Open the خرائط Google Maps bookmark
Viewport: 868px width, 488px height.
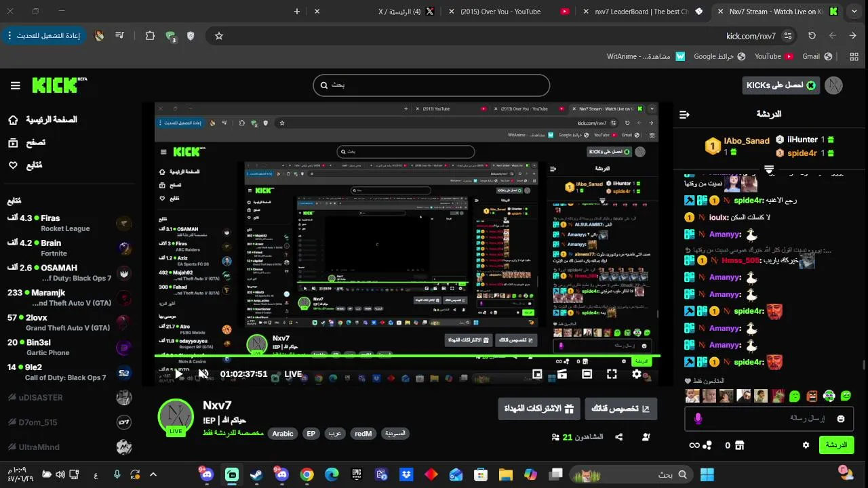point(719,57)
